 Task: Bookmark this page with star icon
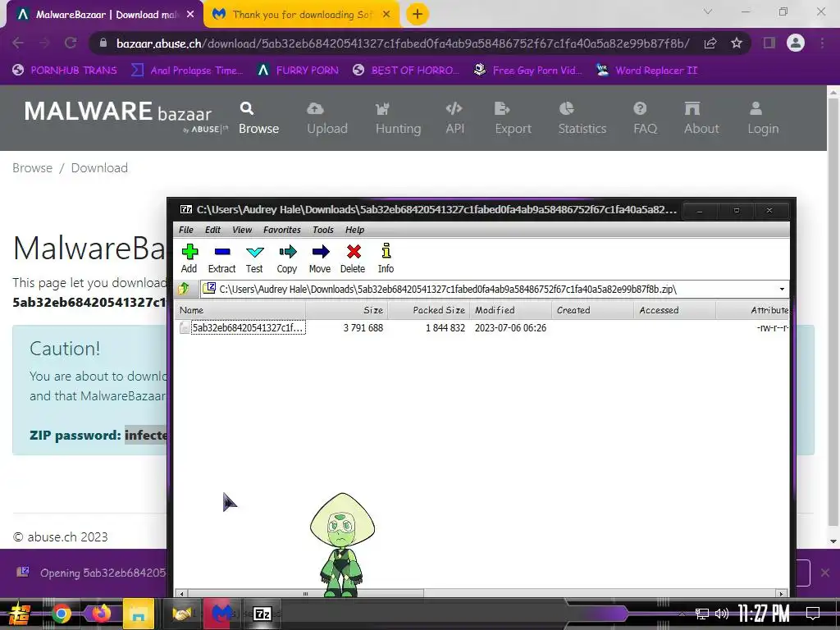737,43
